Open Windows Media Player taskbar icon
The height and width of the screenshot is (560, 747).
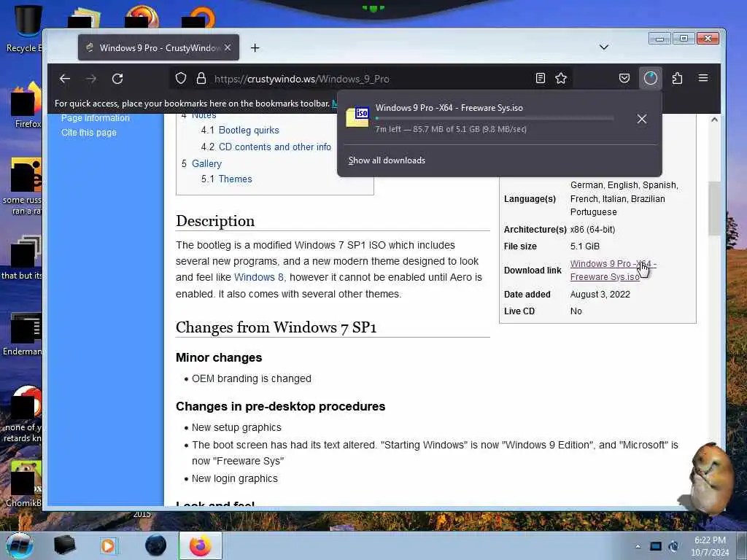pyautogui.click(x=109, y=545)
